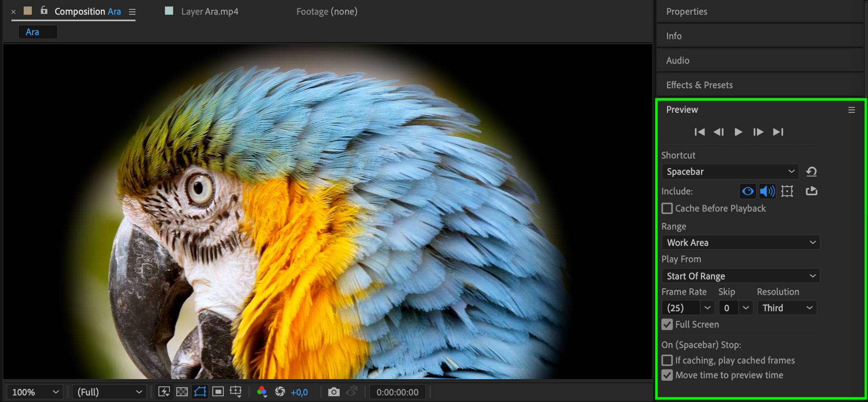Step to next frame in Preview
868x402 pixels.
(x=758, y=132)
